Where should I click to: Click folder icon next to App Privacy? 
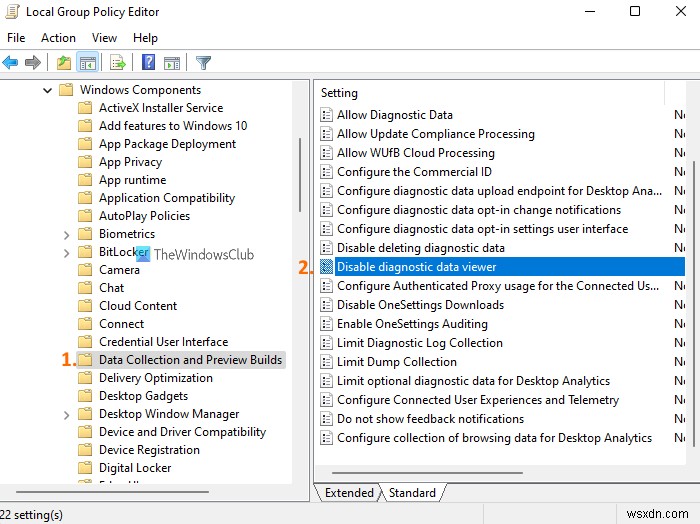point(85,162)
